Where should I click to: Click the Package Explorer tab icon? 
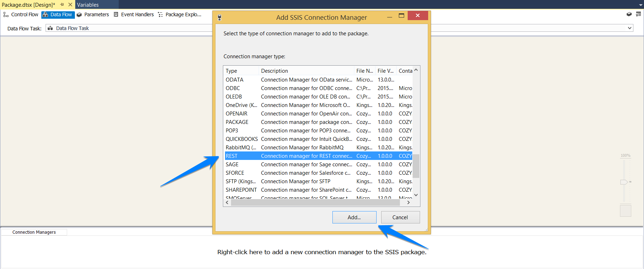click(160, 14)
